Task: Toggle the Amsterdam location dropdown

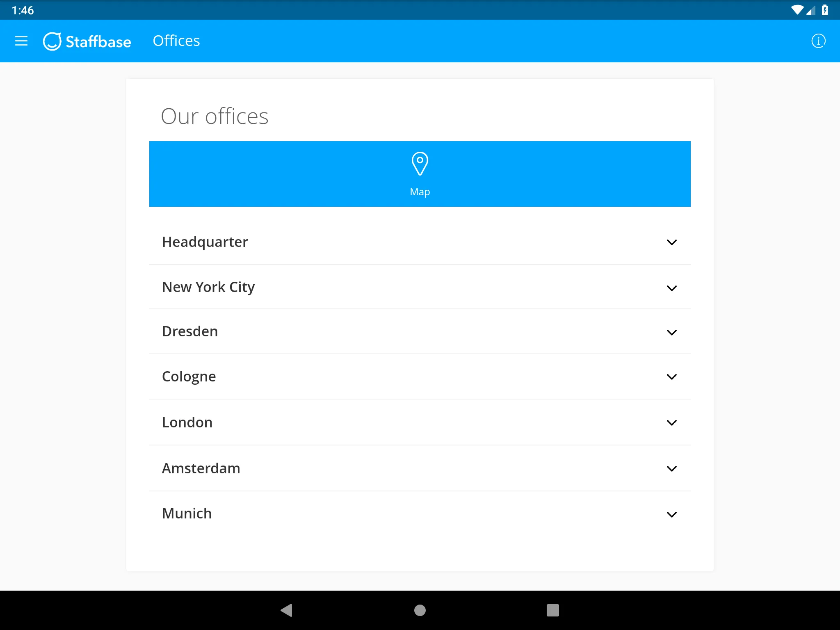Action: pos(673,468)
